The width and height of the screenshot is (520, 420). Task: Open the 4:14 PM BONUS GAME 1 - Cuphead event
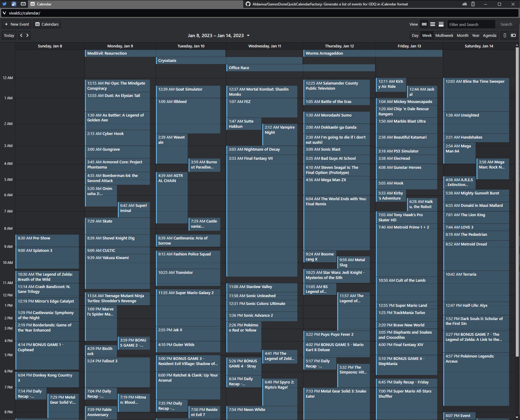[x=47, y=355]
